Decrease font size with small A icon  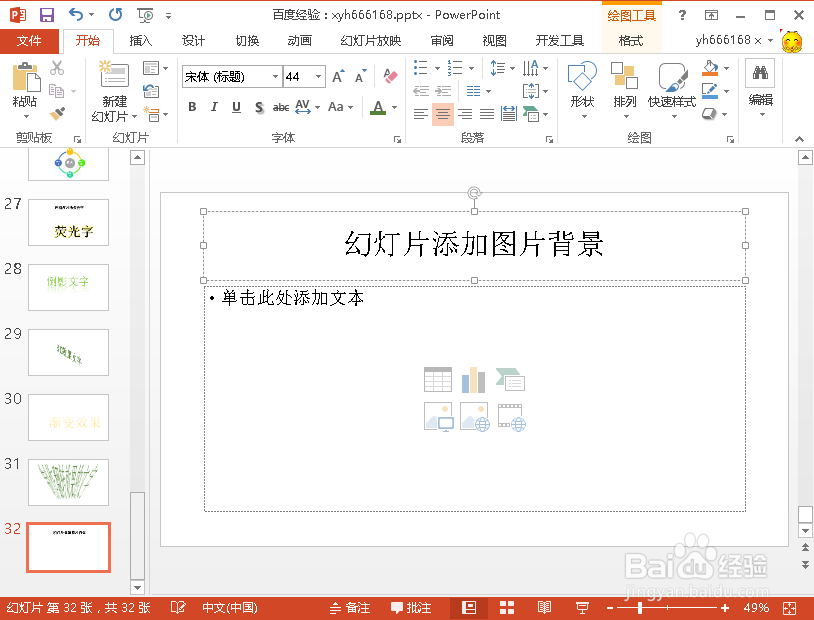[361, 76]
